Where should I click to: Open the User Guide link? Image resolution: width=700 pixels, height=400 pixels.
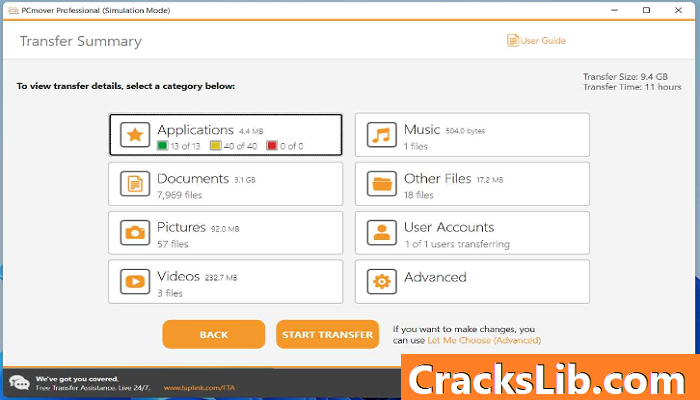coord(543,41)
